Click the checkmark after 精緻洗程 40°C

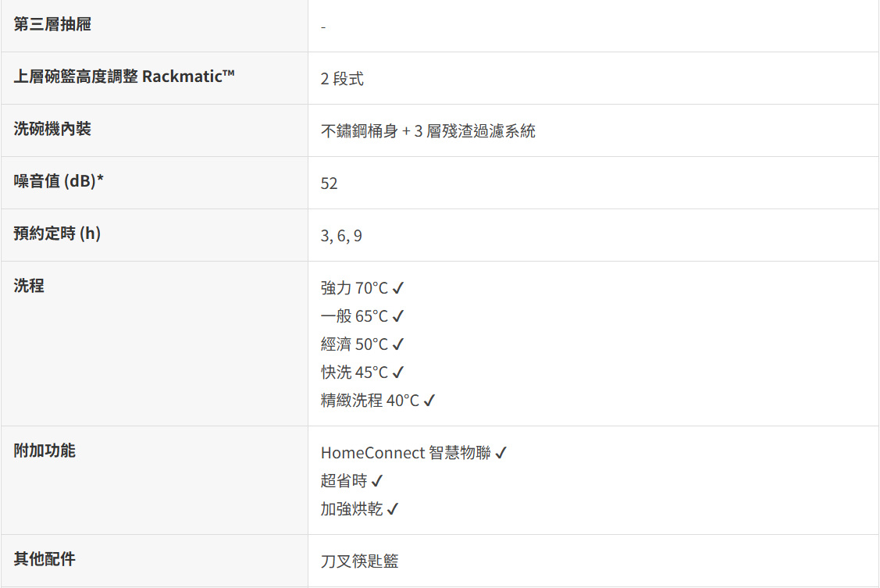(x=429, y=401)
